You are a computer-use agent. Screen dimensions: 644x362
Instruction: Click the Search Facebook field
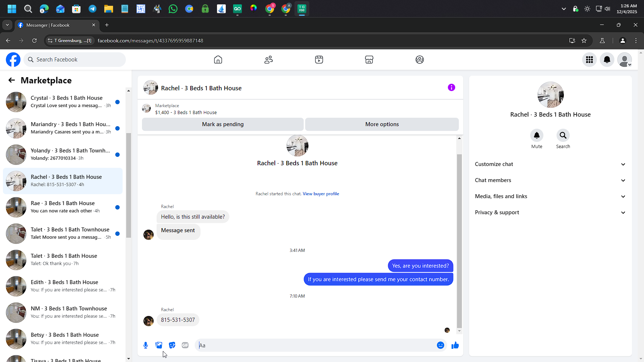pyautogui.click(x=75, y=60)
